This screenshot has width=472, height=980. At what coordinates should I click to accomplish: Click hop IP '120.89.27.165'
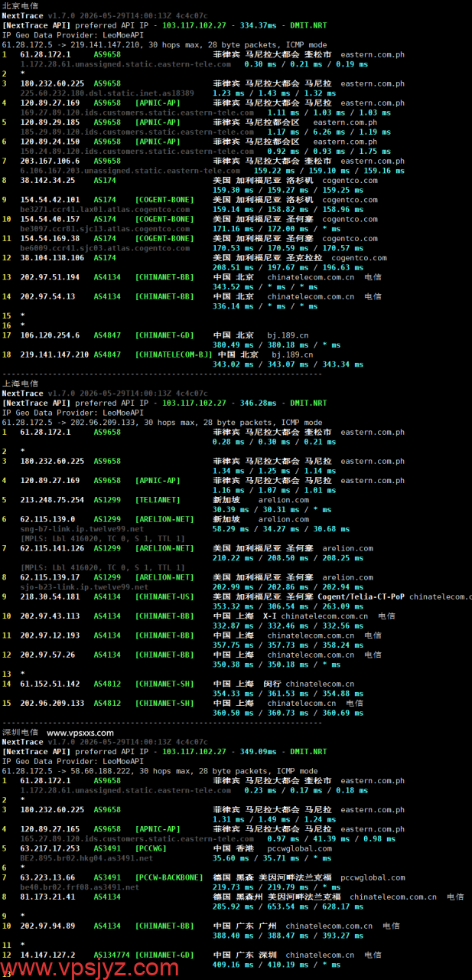pos(50,829)
